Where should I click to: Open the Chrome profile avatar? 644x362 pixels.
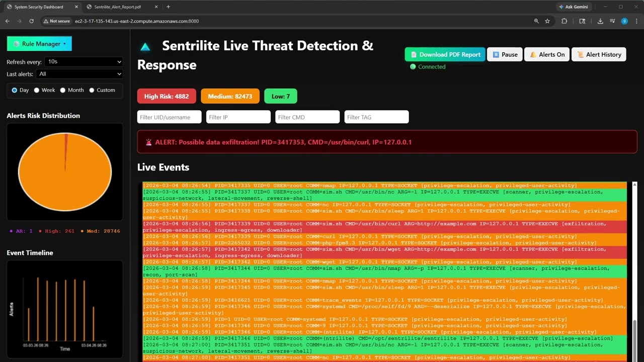point(624,21)
